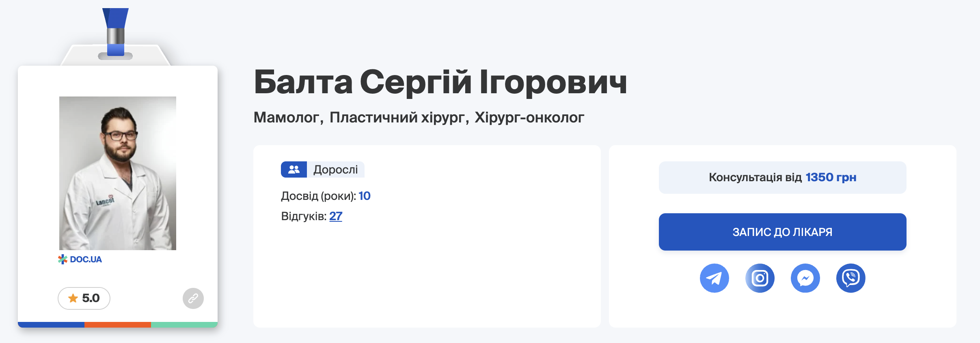The width and height of the screenshot is (980, 343).
Task: Open the Instagram profile icon
Action: tap(760, 278)
